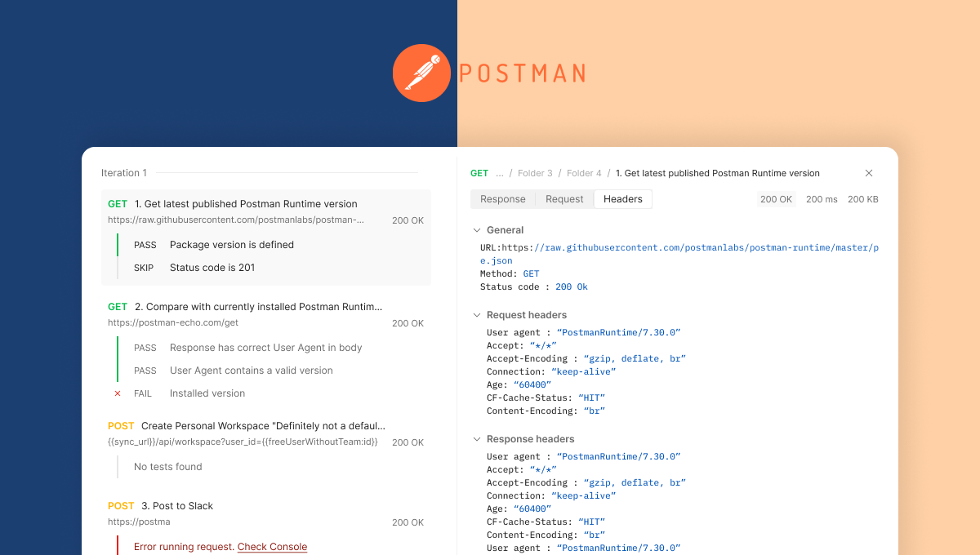Screen dimensions: 980x555
Task: Click the GET method label in breadcrumb header
Action: (x=479, y=173)
